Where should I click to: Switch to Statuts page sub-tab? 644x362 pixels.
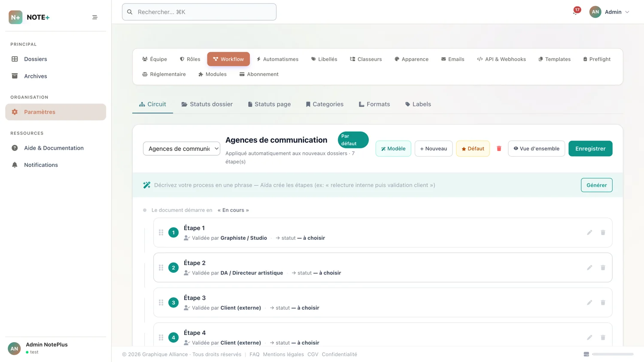coord(269,104)
